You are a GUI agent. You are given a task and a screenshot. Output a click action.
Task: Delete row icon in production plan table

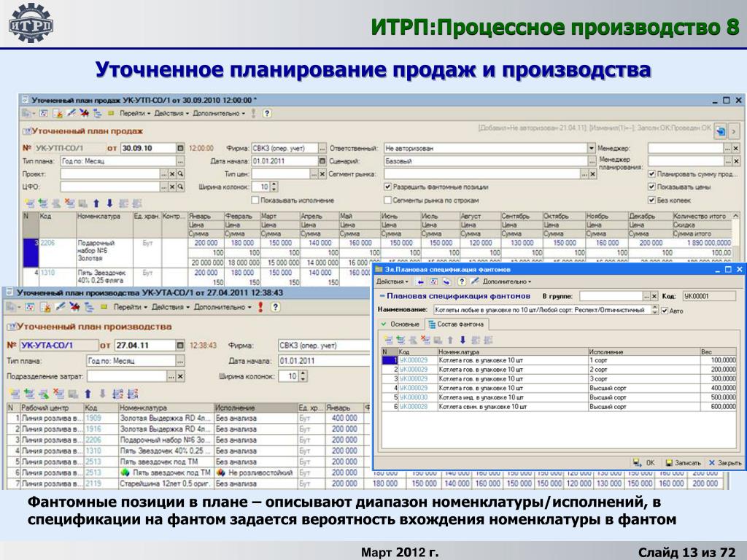click(58, 394)
